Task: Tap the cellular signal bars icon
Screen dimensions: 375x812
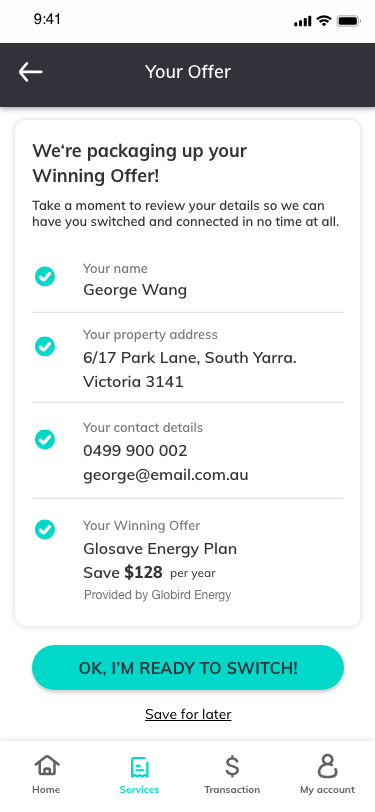Action: click(x=302, y=21)
